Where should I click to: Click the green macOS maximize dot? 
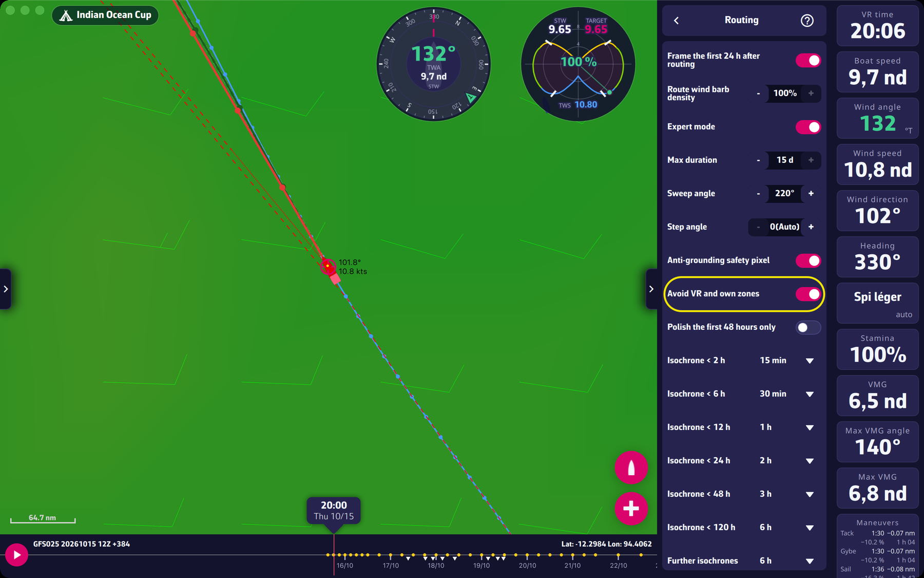pyautogui.click(x=40, y=10)
